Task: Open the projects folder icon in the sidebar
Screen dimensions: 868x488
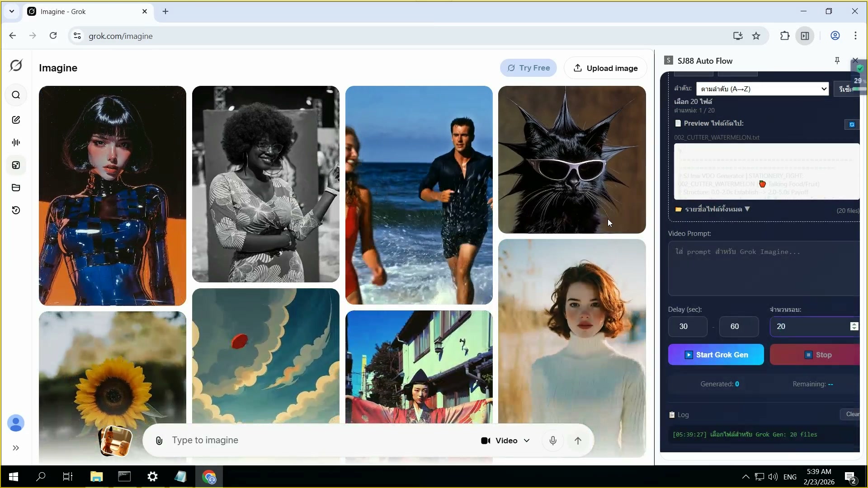Action: (x=16, y=188)
